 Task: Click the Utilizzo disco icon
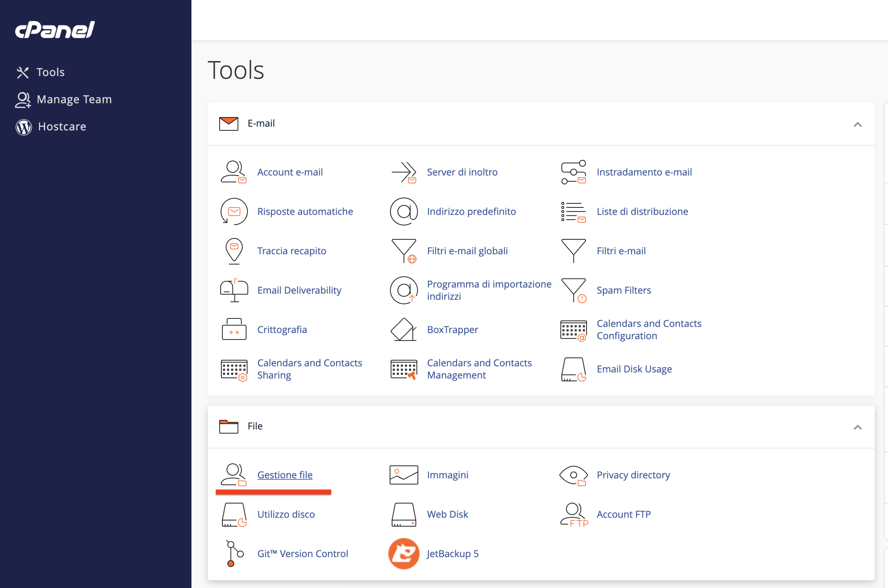[x=234, y=515]
